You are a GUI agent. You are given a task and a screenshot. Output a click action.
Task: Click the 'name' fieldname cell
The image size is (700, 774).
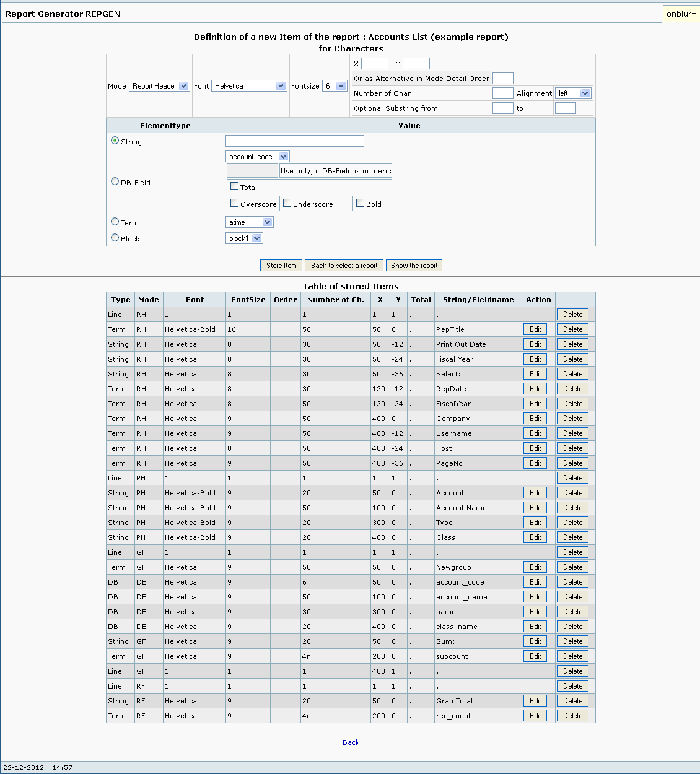(x=478, y=612)
